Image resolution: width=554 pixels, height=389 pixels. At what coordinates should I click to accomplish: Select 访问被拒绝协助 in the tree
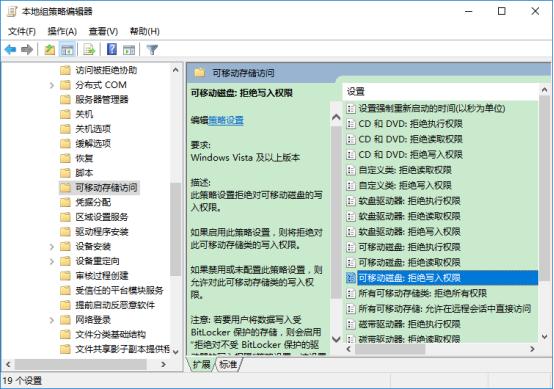106,70
